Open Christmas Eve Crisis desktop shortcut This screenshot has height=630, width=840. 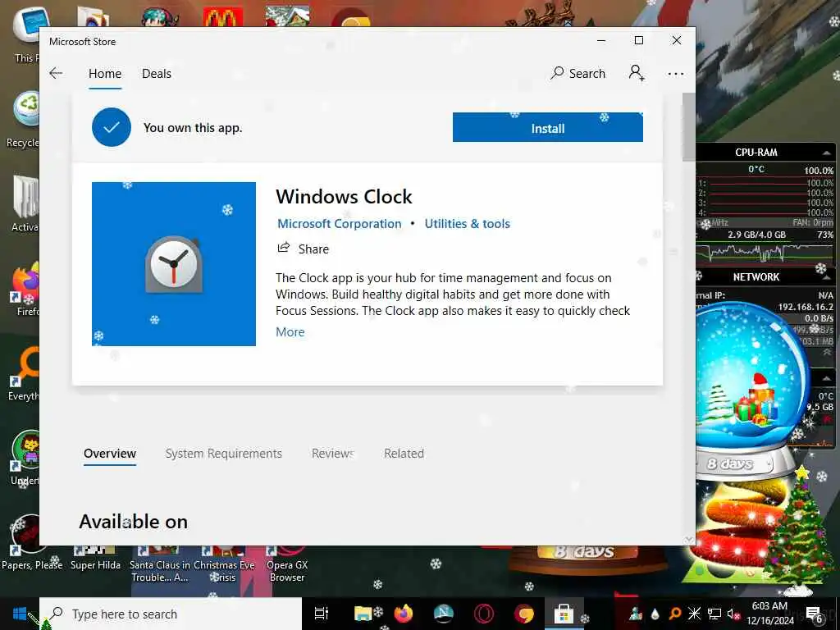point(224,564)
